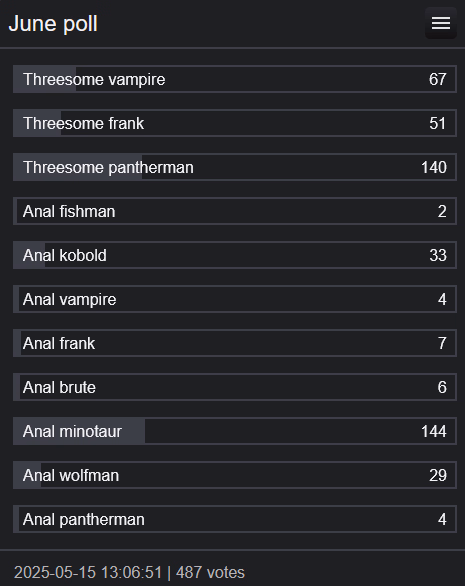465x586 pixels.
Task: Pick the Anal fishman poll option
Action: click(235, 211)
